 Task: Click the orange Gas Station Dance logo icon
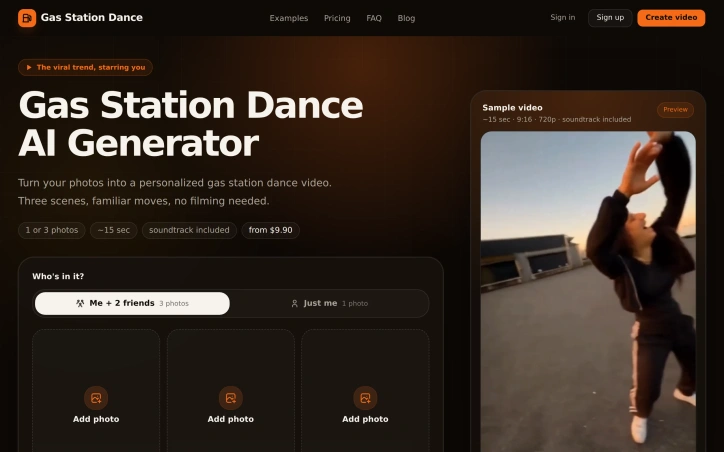pyautogui.click(x=27, y=18)
